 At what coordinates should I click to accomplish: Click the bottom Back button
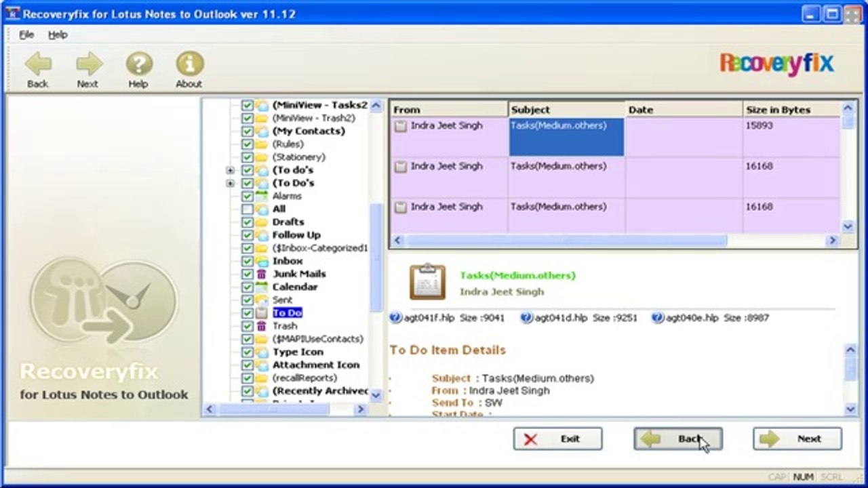(678, 439)
